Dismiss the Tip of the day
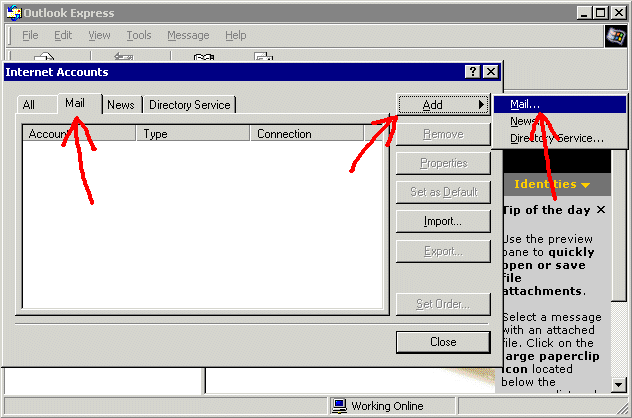Image resolution: width=632 pixels, height=418 pixels. pos(601,210)
